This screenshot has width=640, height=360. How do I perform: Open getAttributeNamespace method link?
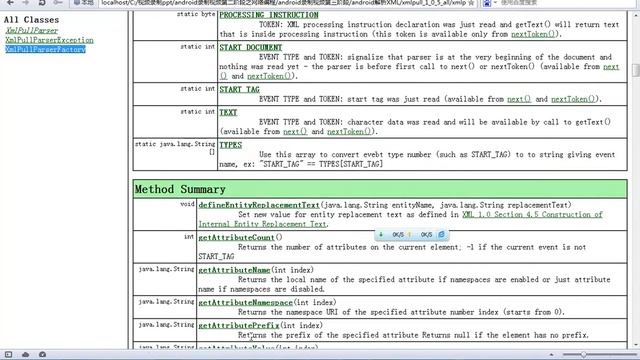pyautogui.click(x=245, y=302)
